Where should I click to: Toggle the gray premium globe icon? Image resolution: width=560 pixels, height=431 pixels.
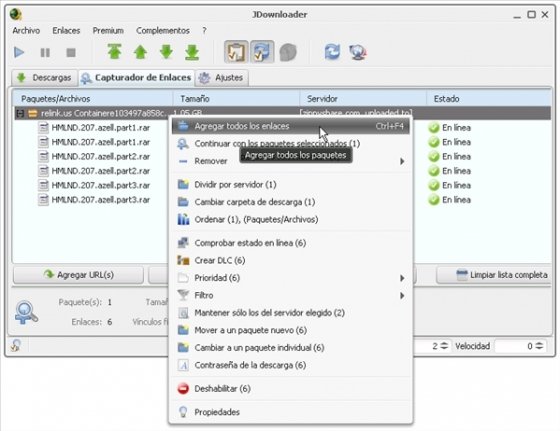coord(288,52)
